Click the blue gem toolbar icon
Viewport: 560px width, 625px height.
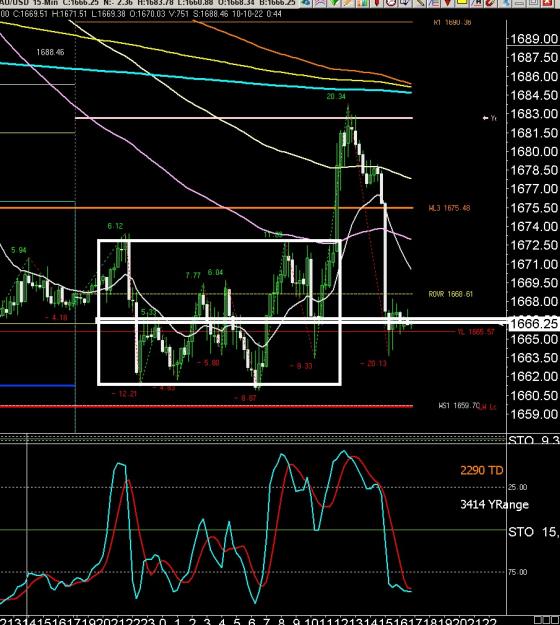click(306, 3)
